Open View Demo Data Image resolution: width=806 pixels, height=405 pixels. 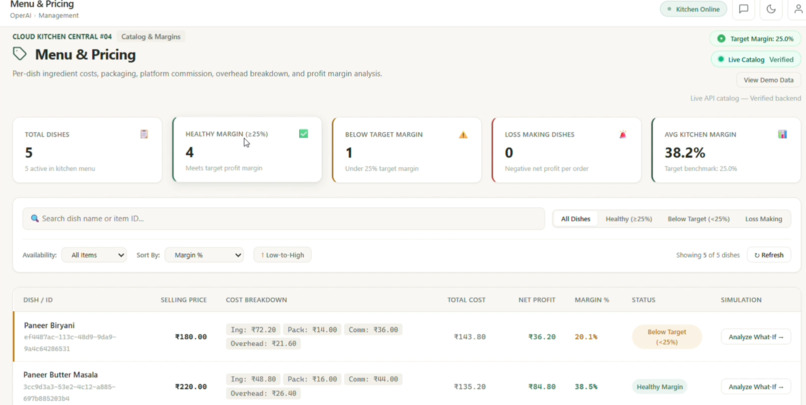[768, 80]
